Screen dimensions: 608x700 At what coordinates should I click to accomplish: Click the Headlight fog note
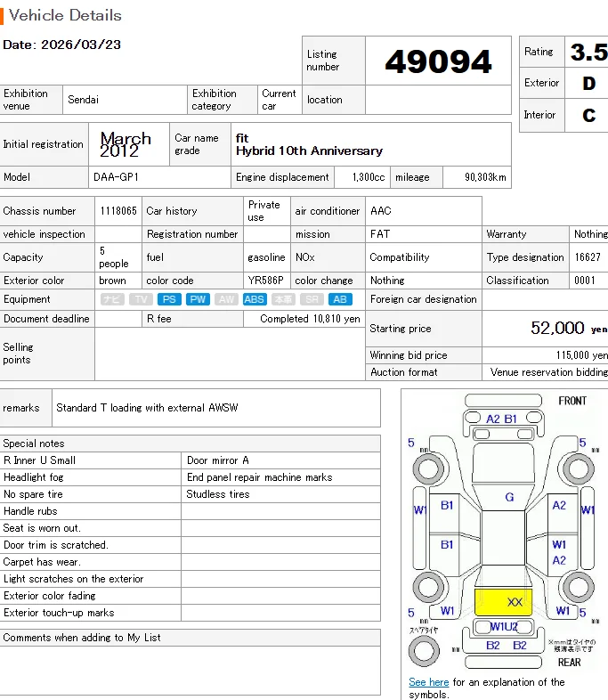pyautogui.click(x=34, y=477)
